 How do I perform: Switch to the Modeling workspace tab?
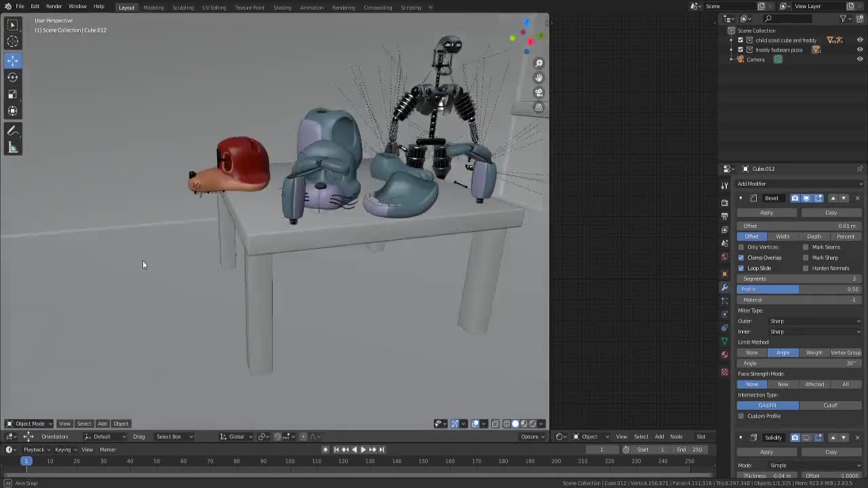pos(153,7)
